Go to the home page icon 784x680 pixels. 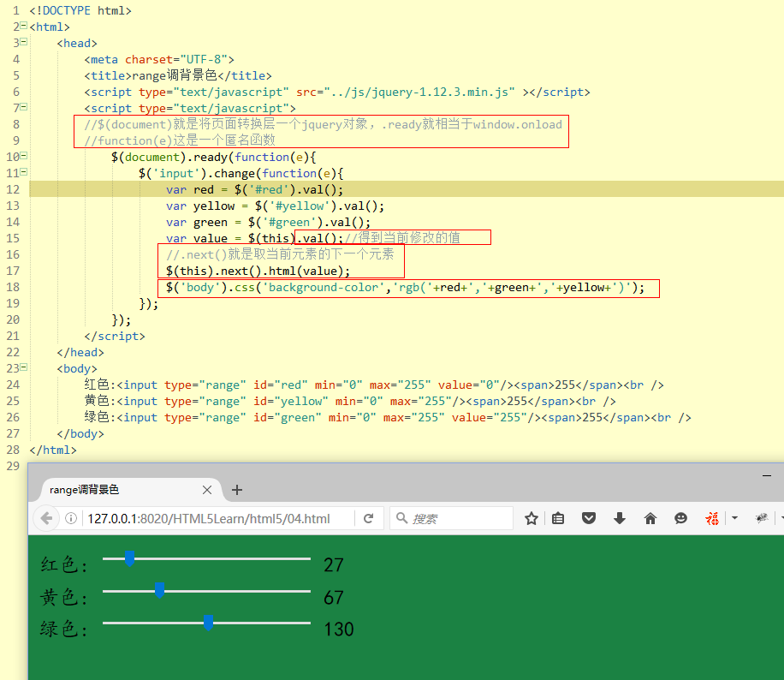pos(650,518)
